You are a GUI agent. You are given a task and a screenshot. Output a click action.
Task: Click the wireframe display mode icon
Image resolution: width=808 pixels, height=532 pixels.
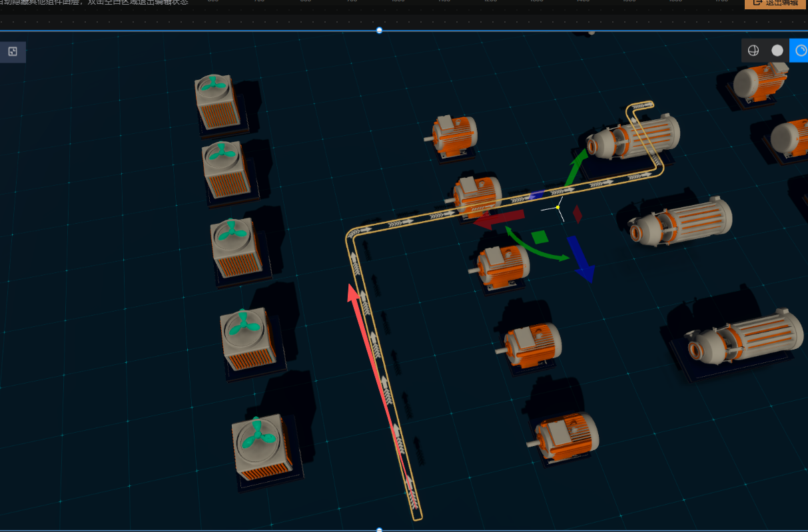coord(753,51)
